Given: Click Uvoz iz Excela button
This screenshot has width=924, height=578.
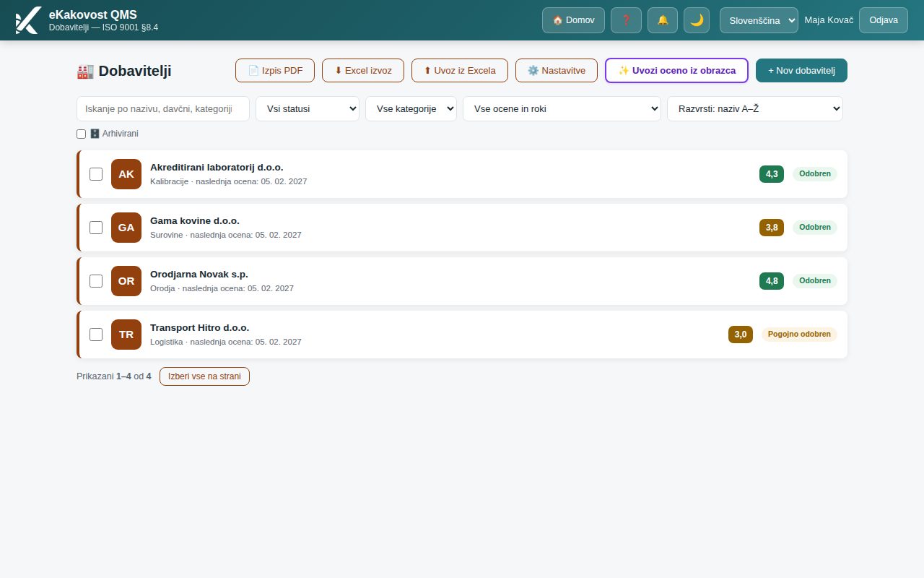Looking at the screenshot, I should tap(460, 71).
